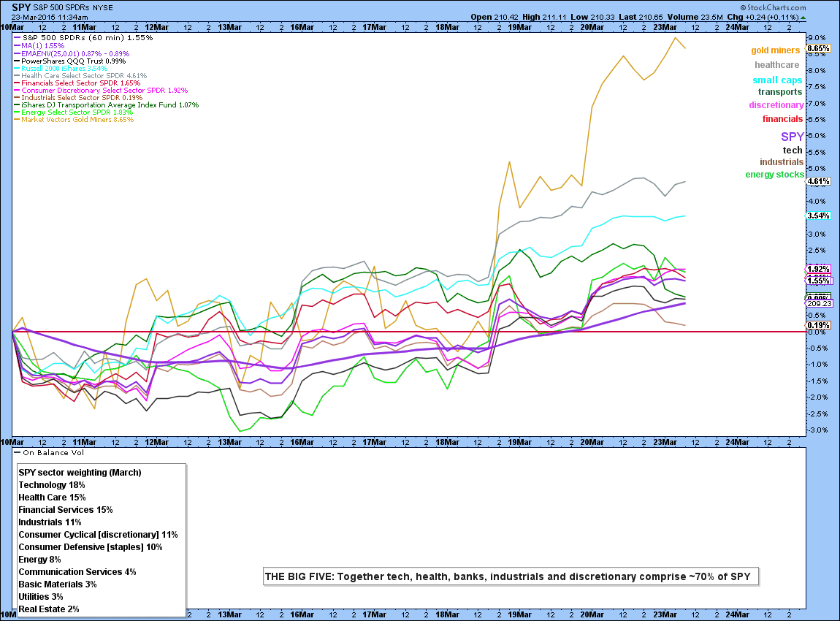Screen dimensions: 840x621
Task: Click the 8.65% value tag on the right axis
Action: click(819, 48)
